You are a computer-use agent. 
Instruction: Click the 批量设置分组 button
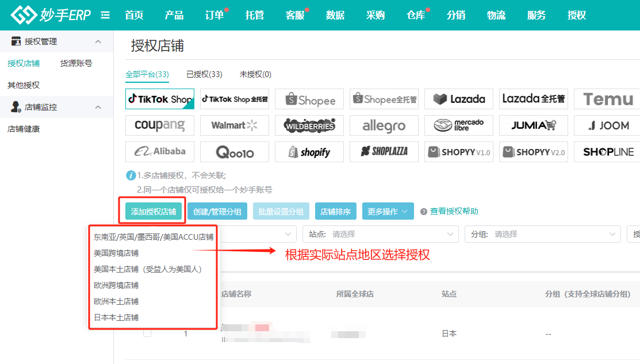[281, 212]
